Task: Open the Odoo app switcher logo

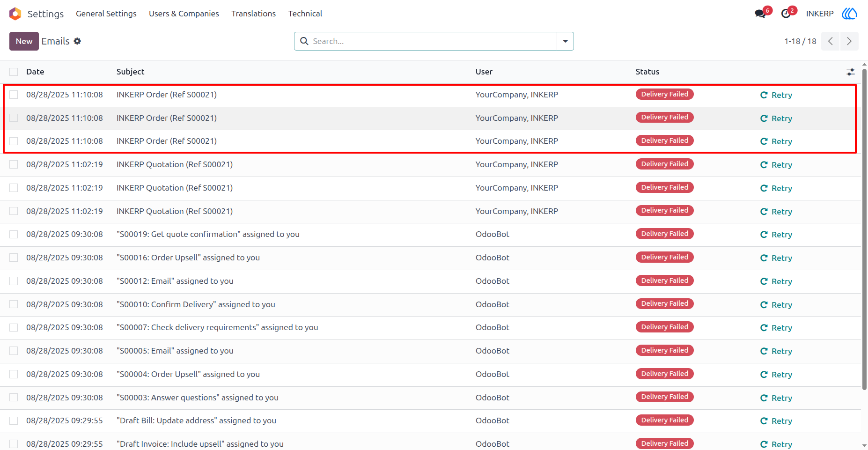Action: pyautogui.click(x=15, y=14)
